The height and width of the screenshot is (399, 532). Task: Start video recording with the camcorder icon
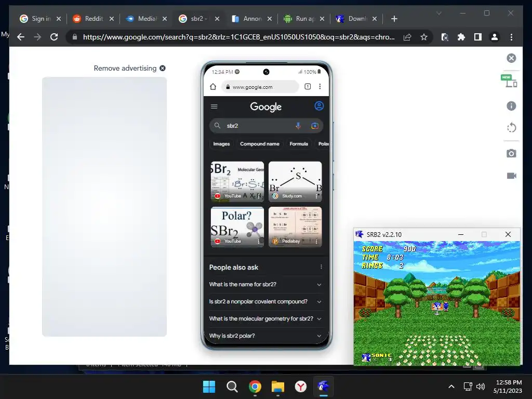(x=511, y=176)
